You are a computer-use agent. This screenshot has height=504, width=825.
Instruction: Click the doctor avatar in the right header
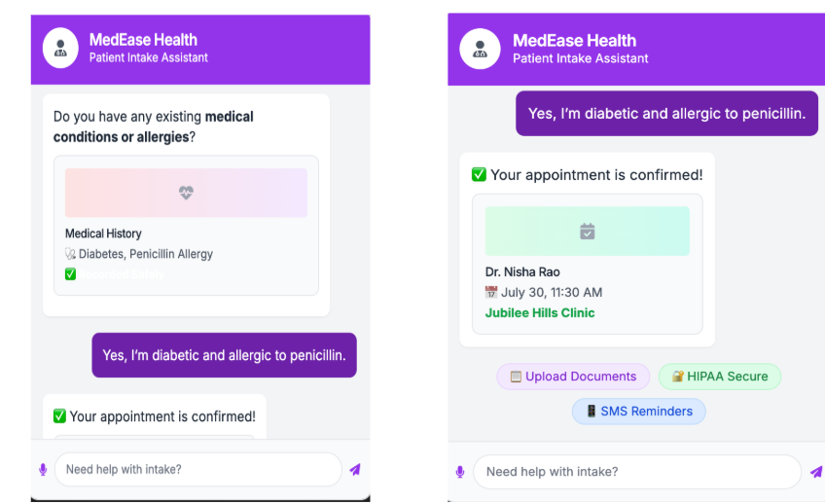point(480,49)
